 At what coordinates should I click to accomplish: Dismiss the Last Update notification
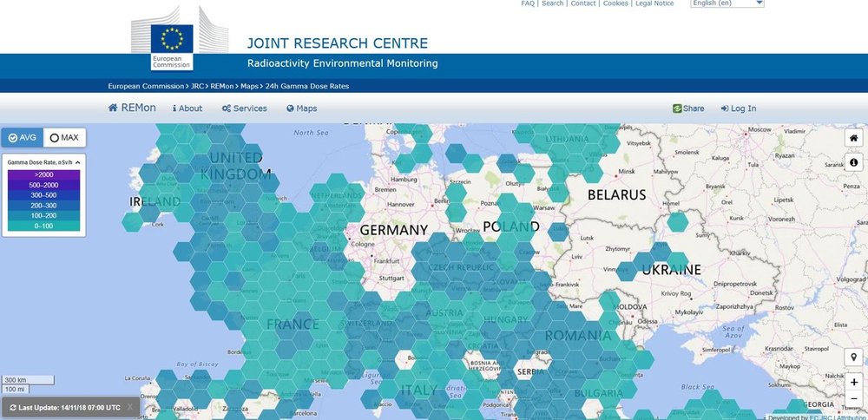tap(129, 407)
